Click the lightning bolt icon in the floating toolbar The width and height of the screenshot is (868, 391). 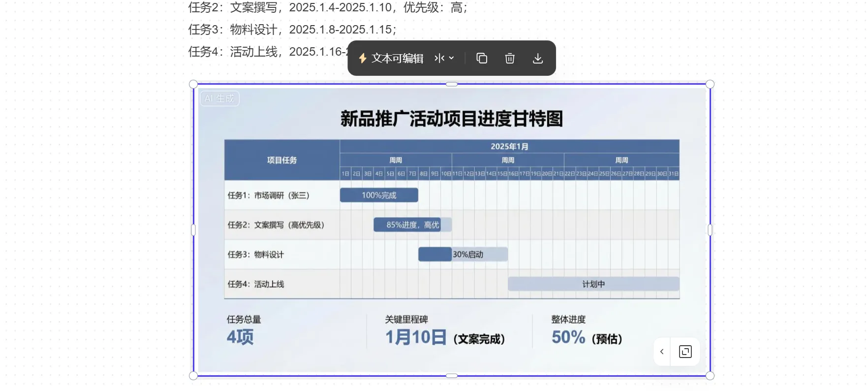pos(363,58)
